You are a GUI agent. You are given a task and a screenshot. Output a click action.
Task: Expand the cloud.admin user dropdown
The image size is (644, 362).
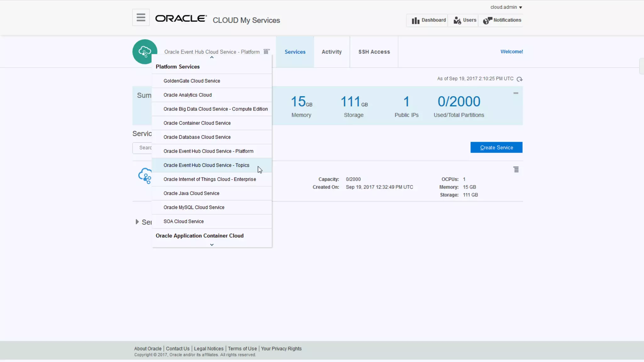(x=506, y=7)
